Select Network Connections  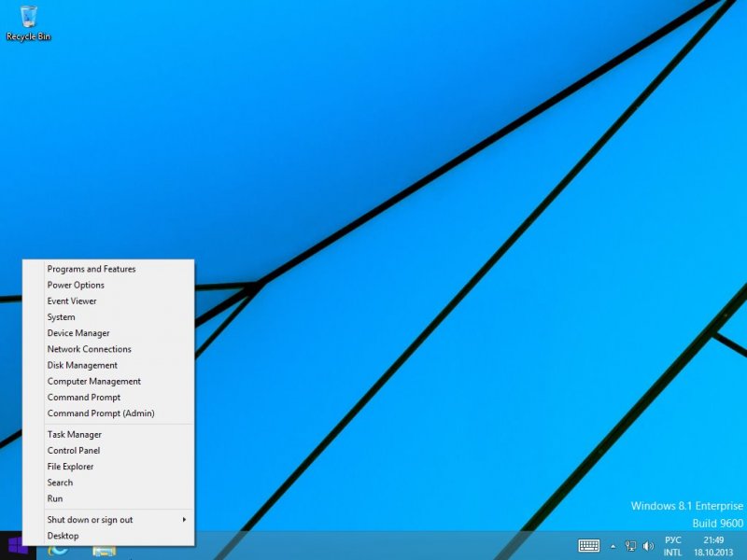(108, 349)
